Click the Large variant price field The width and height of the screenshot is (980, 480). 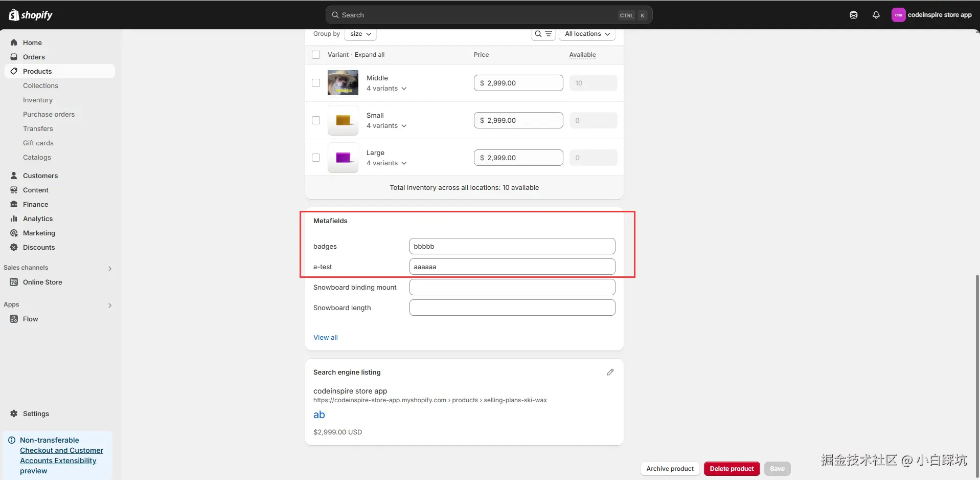click(x=518, y=158)
